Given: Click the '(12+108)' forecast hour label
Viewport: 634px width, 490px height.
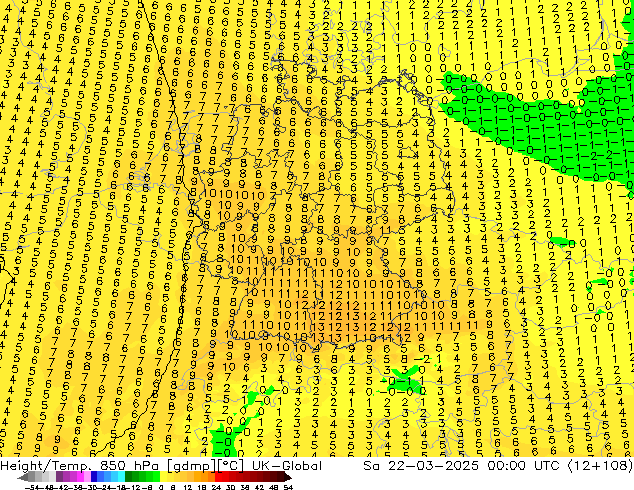Looking at the screenshot, I should [600, 465].
